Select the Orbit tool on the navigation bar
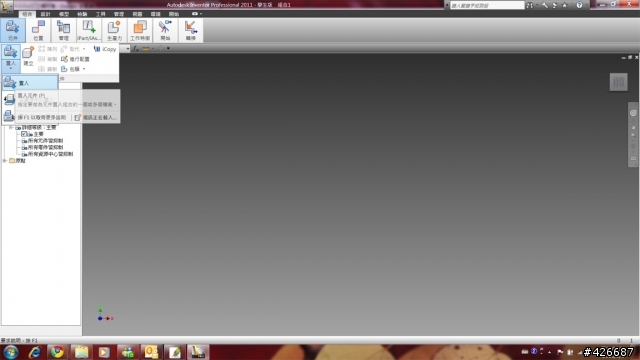The height and width of the screenshot is (360, 640). click(633, 146)
